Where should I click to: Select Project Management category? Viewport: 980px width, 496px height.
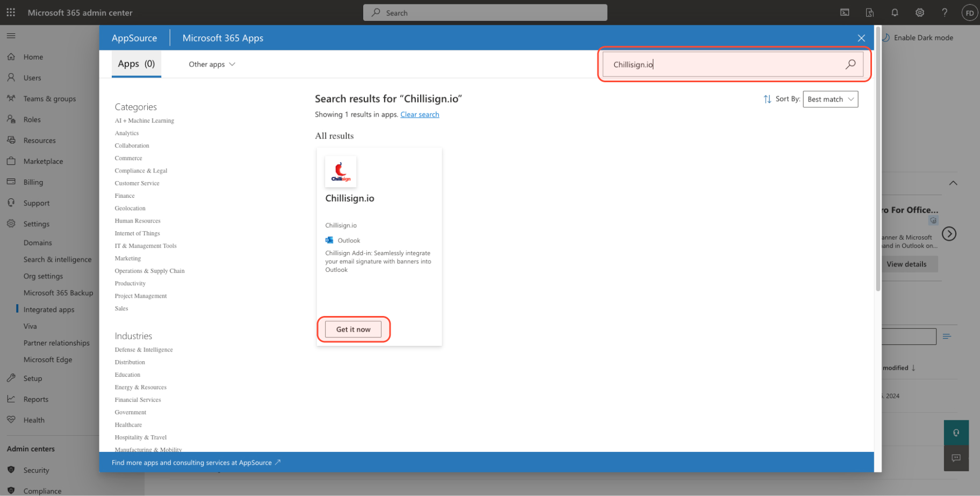(x=141, y=296)
